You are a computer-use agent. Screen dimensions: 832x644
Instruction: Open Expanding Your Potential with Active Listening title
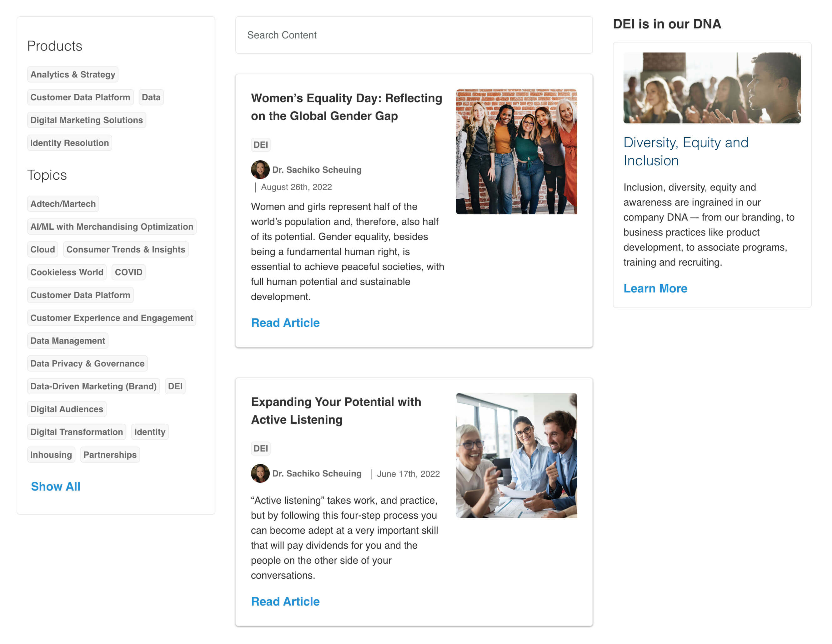click(x=336, y=411)
